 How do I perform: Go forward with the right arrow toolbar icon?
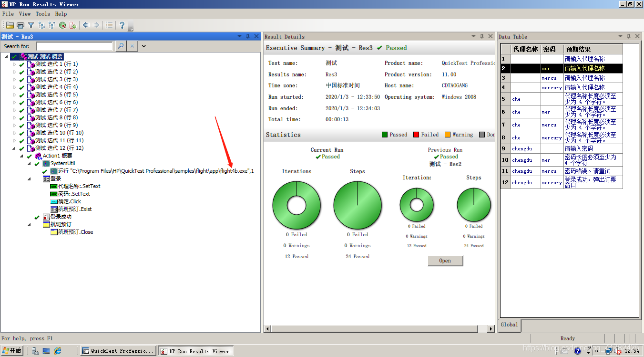coord(96,25)
